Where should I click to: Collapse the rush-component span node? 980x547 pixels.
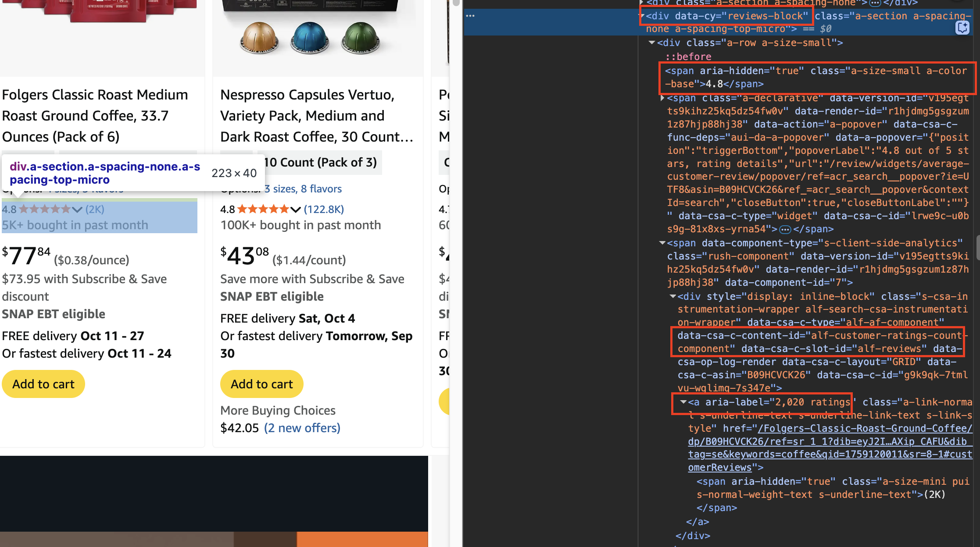tap(662, 243)
